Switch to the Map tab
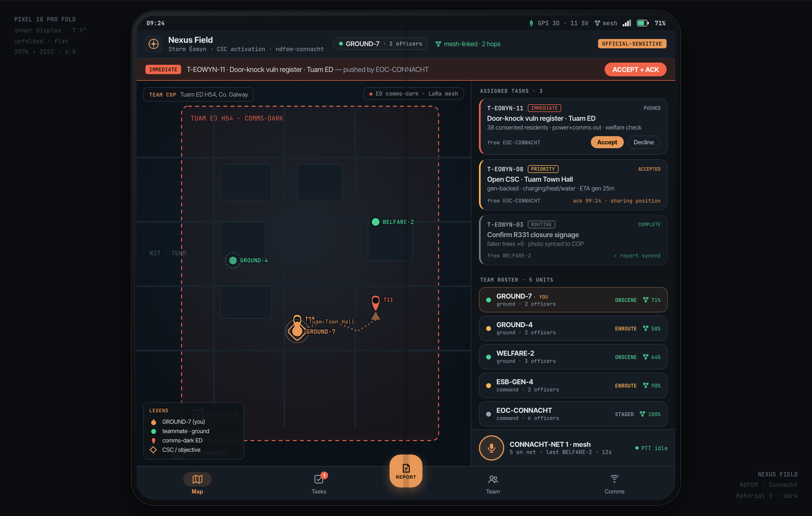Screen dimensions: 812x516 197,483
